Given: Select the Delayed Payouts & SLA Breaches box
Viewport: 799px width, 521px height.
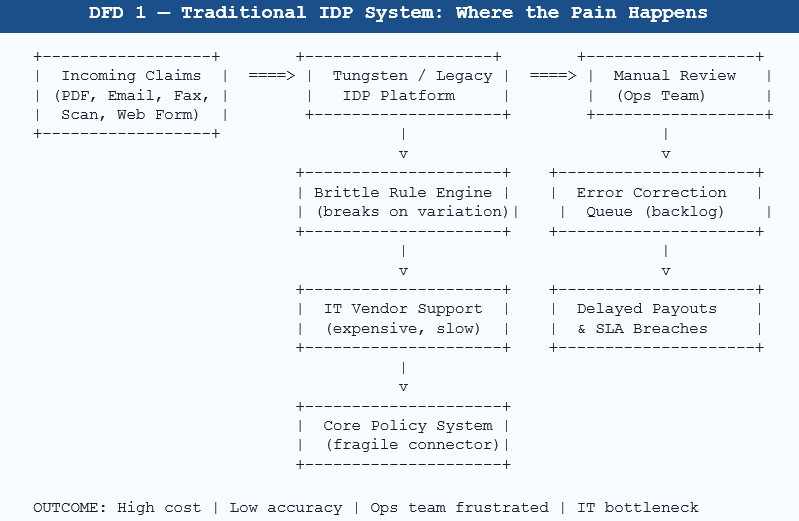Looking at the screenshot, I should 657,318.
